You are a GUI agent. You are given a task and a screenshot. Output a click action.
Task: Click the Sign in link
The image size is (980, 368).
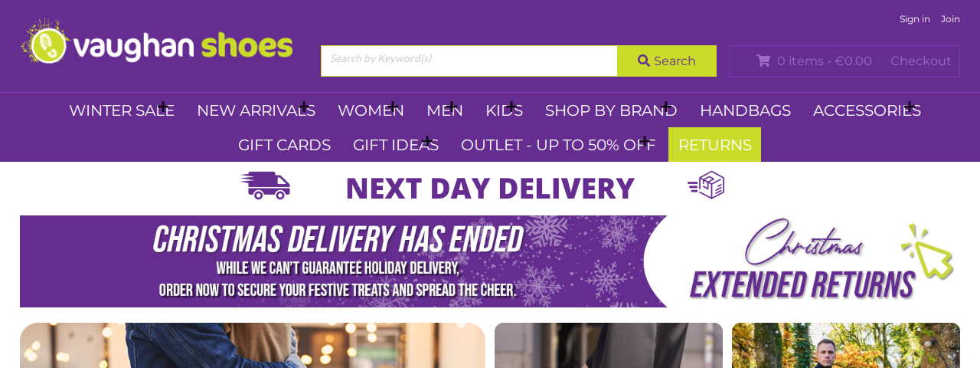(915, 19)
